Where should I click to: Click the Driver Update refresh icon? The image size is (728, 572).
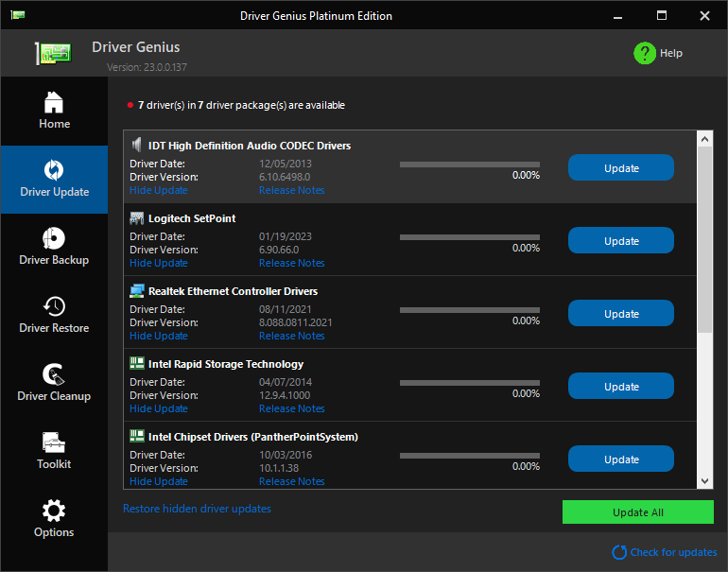tap(54, 170)
